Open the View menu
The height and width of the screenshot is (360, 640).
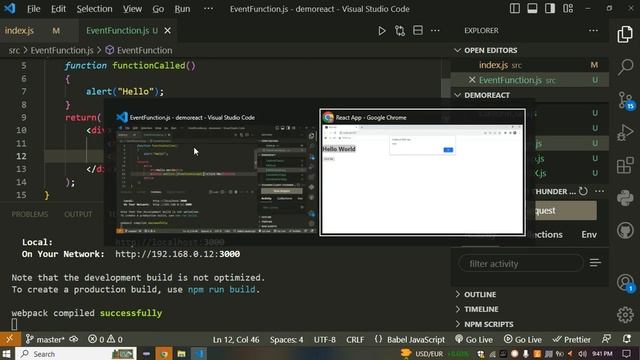click(x=132, y=9)
